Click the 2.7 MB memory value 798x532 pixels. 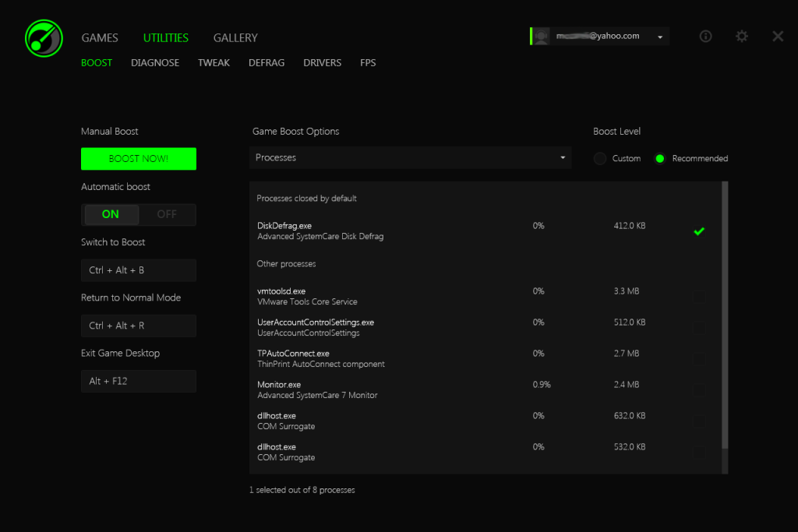[627, 354]
